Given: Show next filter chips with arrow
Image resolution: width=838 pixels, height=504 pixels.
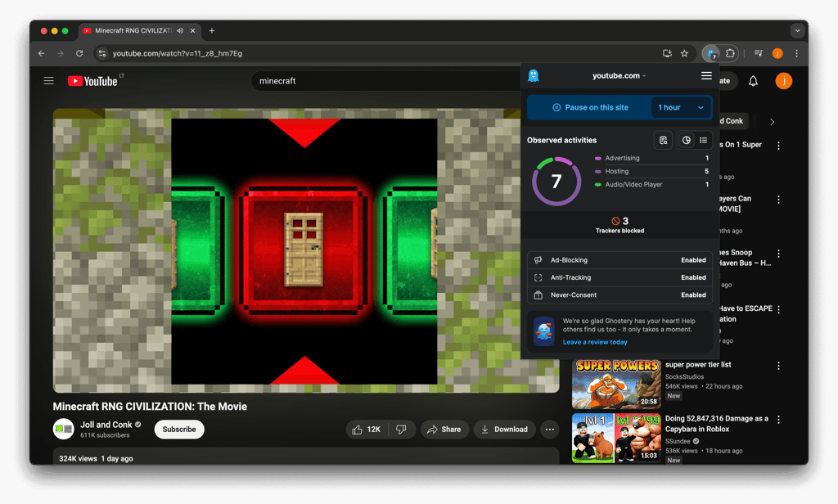Looking at the screenshot, I should coord(773,122).
